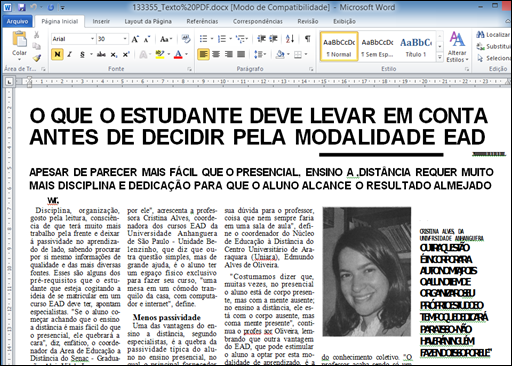This screenshot has height=366, width=512.
Task: Toggle Underline (S) formatting
Action: pos(82,54)
